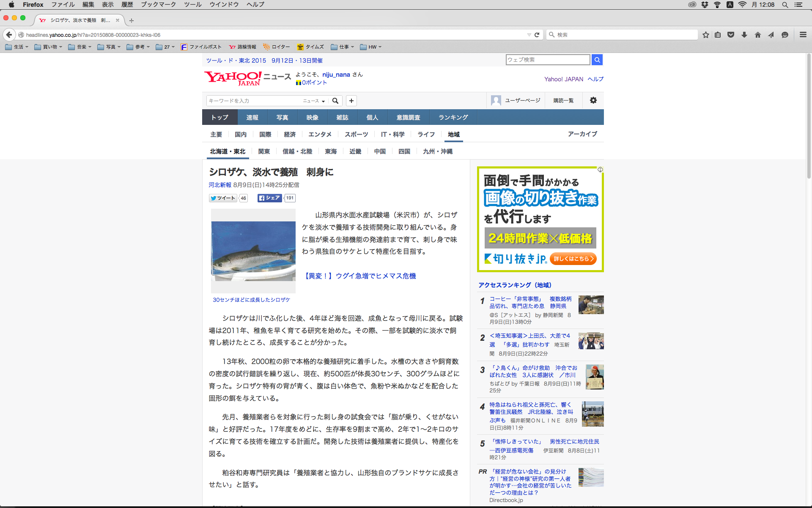Bookmark this page with star icon

tap(705, 35)
